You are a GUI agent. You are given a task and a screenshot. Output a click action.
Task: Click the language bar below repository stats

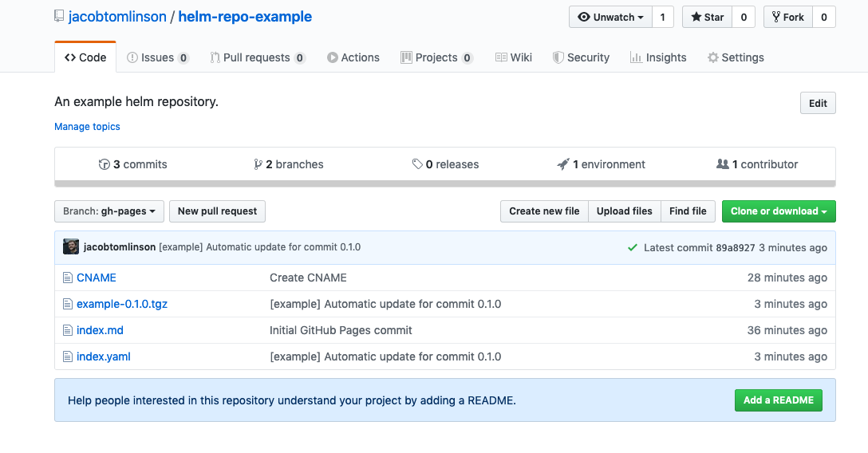click(x=444, y=183)
